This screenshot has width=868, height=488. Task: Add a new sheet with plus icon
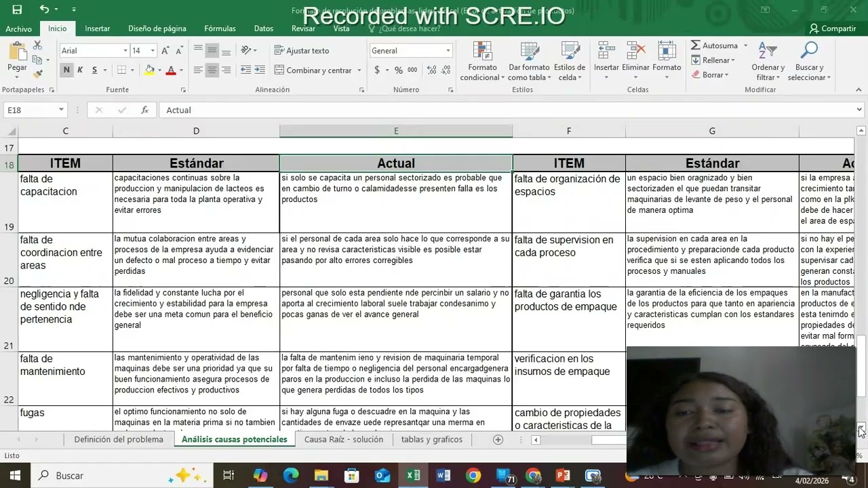coord(498,439)
